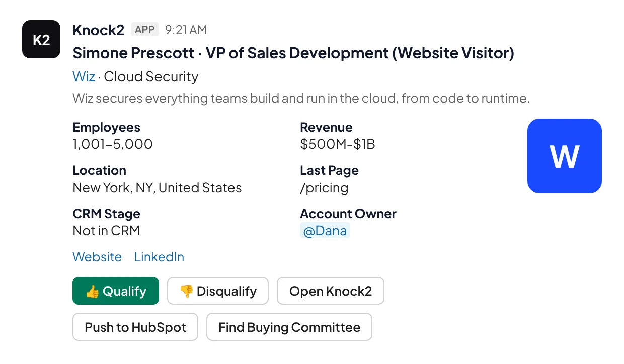This screenshot has height=364, width=624.
Task: Open the LinkedIn link
Action: tap(159, 257)
